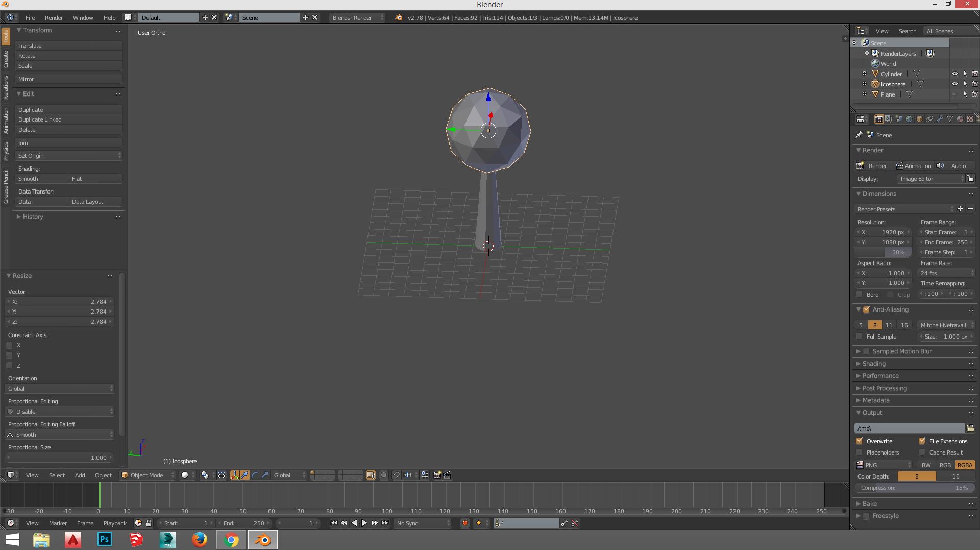Open the Set Origin dropdown

click(68, 155)
